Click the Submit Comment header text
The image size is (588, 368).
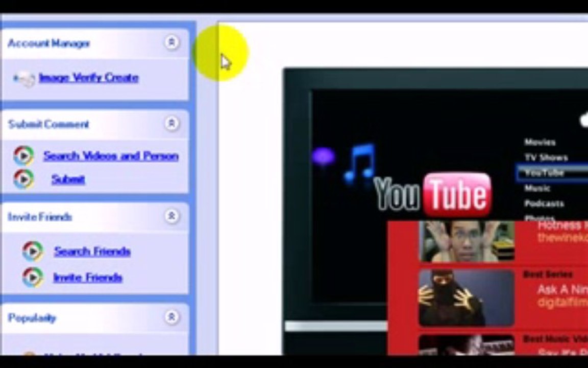tap(48, 124)
